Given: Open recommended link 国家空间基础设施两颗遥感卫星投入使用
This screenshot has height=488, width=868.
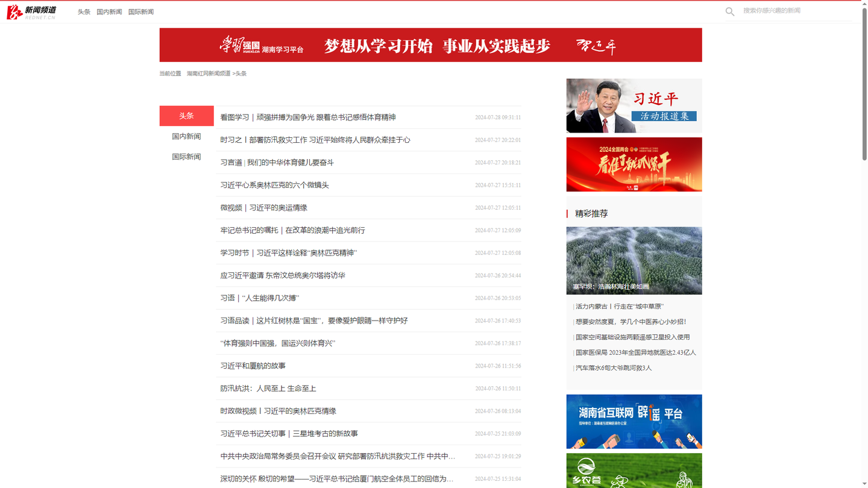Looking at the screenshot, I should 633,337.
